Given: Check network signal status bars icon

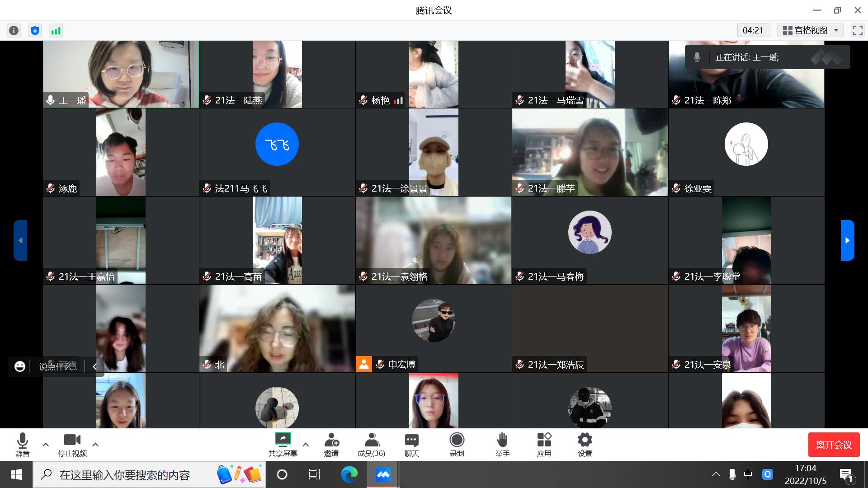Looking at the screenshot, I should [x=56, y=30].
